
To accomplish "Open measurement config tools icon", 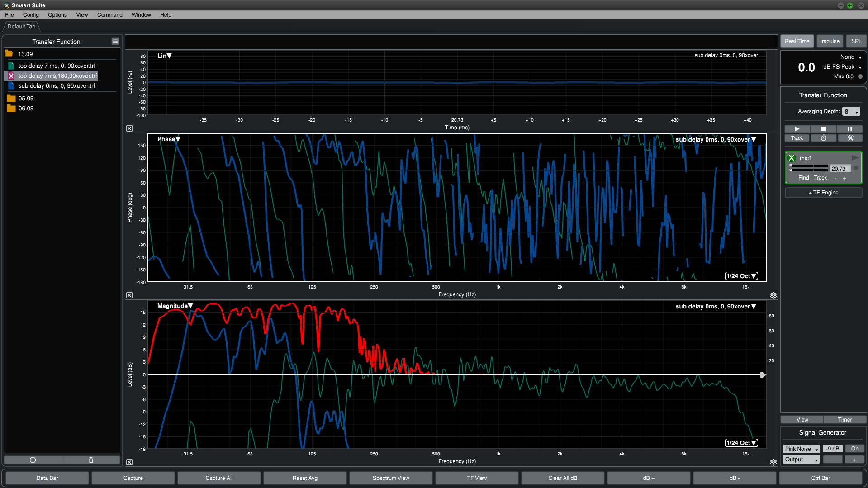I will click(x=850, y=138).
